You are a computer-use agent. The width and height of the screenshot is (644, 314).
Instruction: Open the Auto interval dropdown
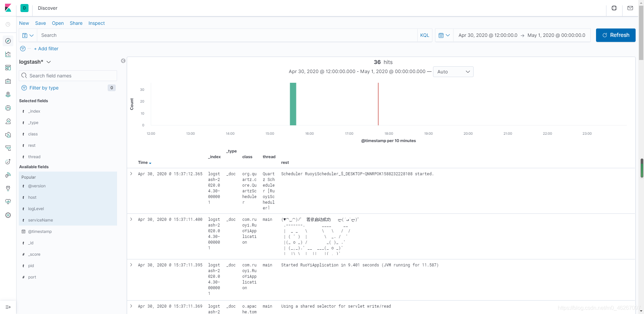[x=453, y=72]
